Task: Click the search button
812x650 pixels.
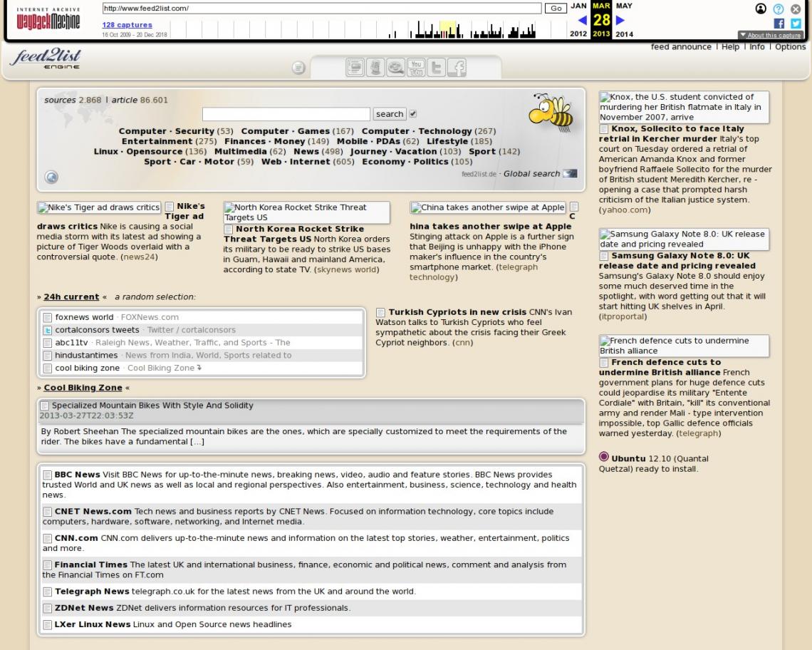Action: [x=390, y=114]
